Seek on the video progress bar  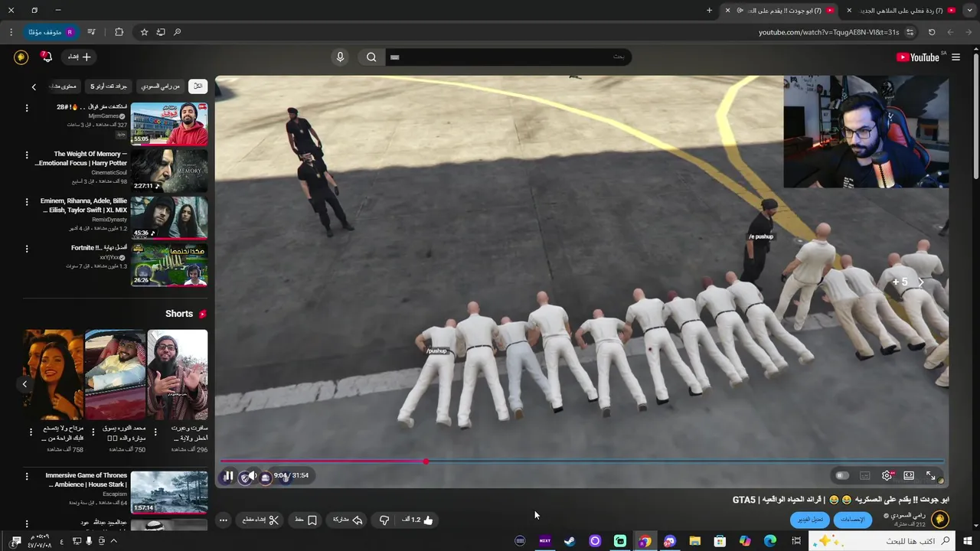click(582, 461)
